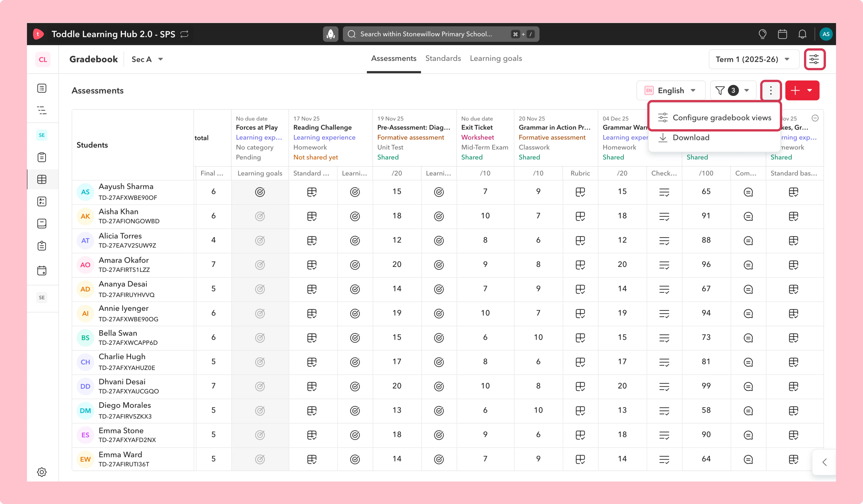Expand the red add button arrow

tap(810, 90)
